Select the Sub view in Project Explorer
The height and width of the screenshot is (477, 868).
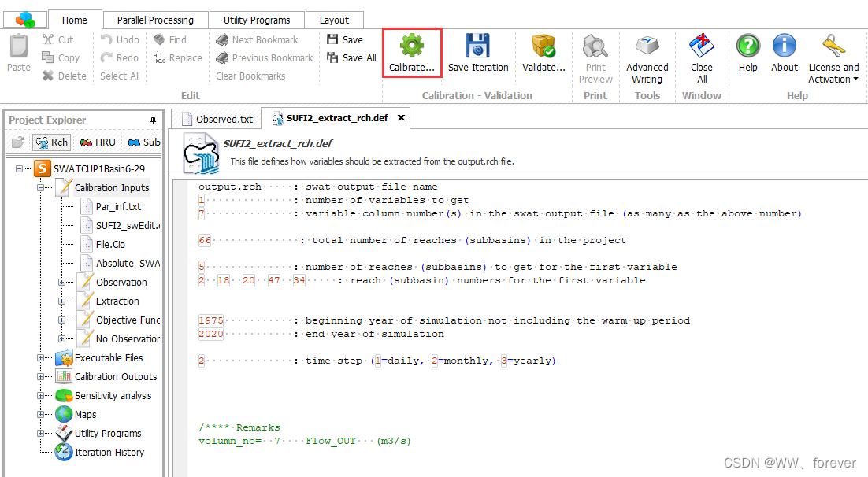tap(143, 142)
